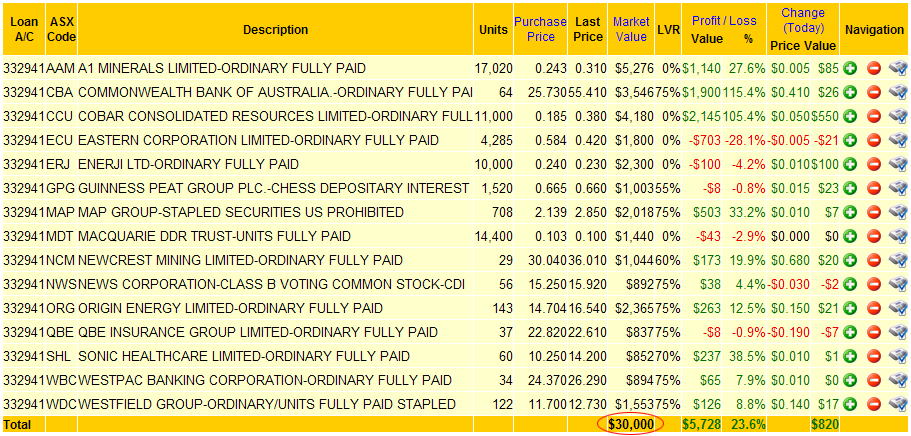Sort by Purchase Price column header
Viewport: 911px width, 436px height.
coord(540,29)
